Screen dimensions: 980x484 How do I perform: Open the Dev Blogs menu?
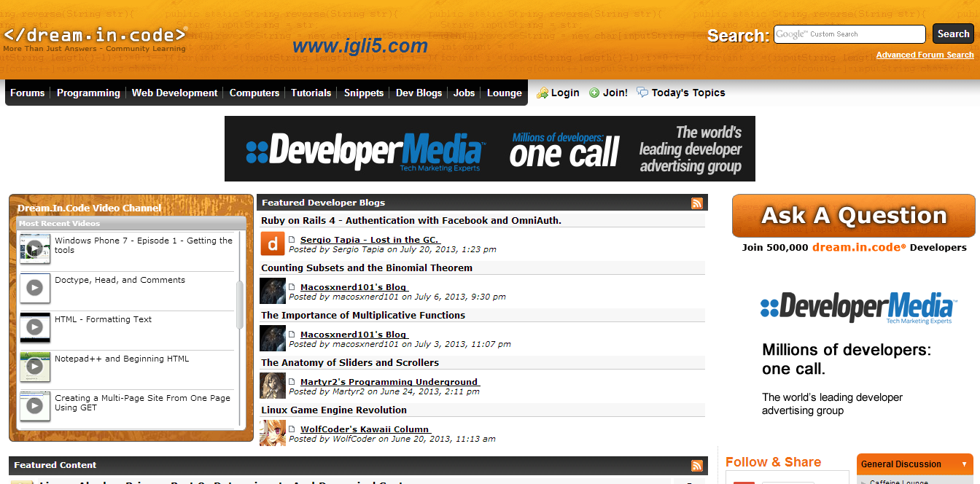[x=419, y=93]
